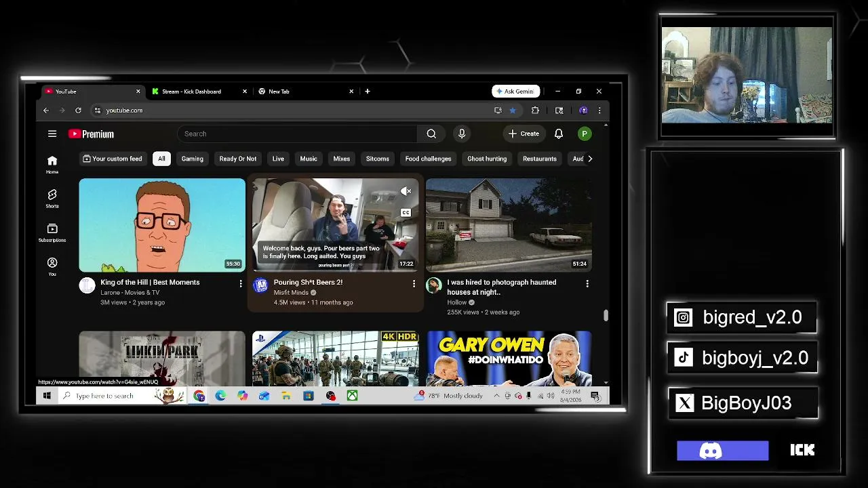Toggle captions on the video preview
Image resolution: width=868 pixels, height=488 pixels.
406,213
